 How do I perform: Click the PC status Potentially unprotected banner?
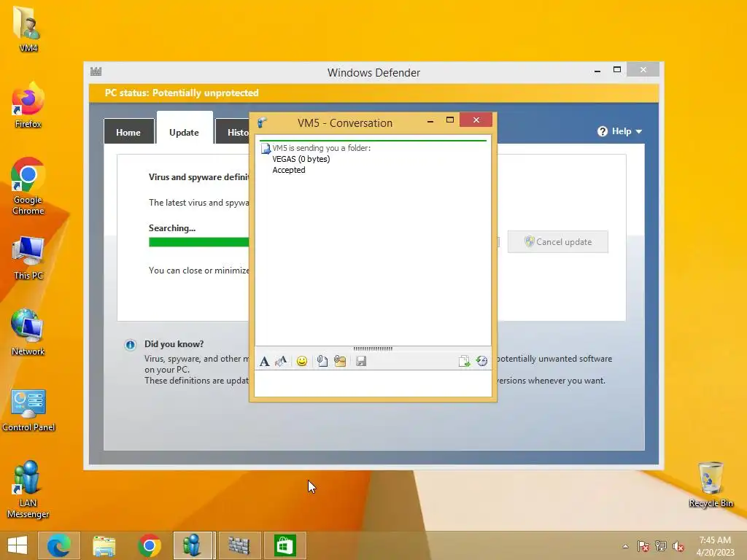point(373,93)
